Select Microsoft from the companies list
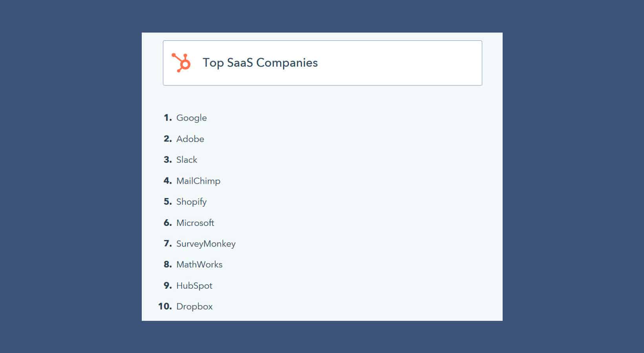This screenshot has height=353, width=644. point(195,223)
